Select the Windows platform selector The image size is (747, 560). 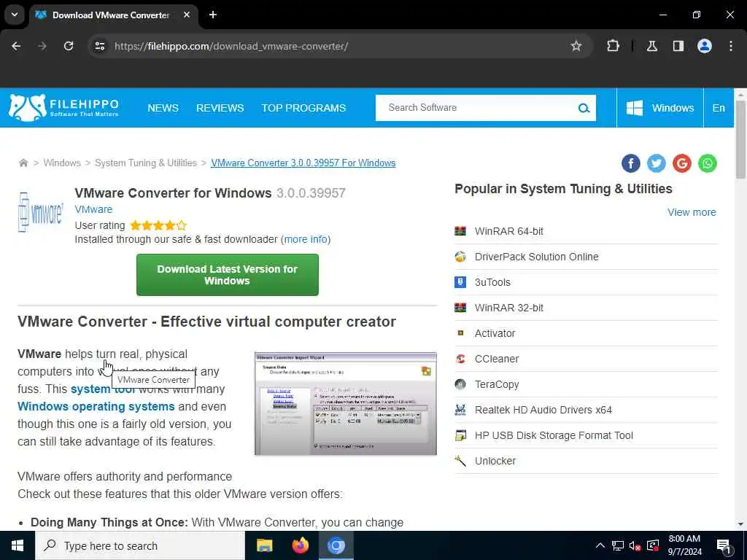coord(659,108)
